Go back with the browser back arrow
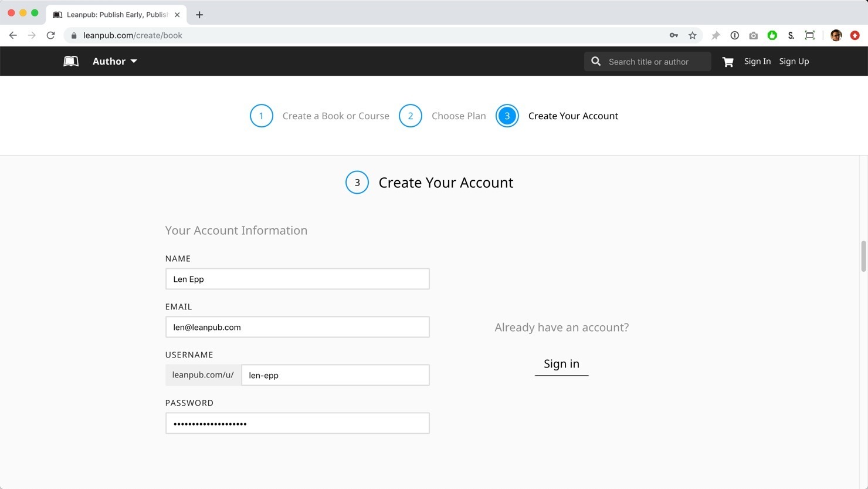Image resolution: width=868 pixels, height=489 pixels. pos(13,35)
